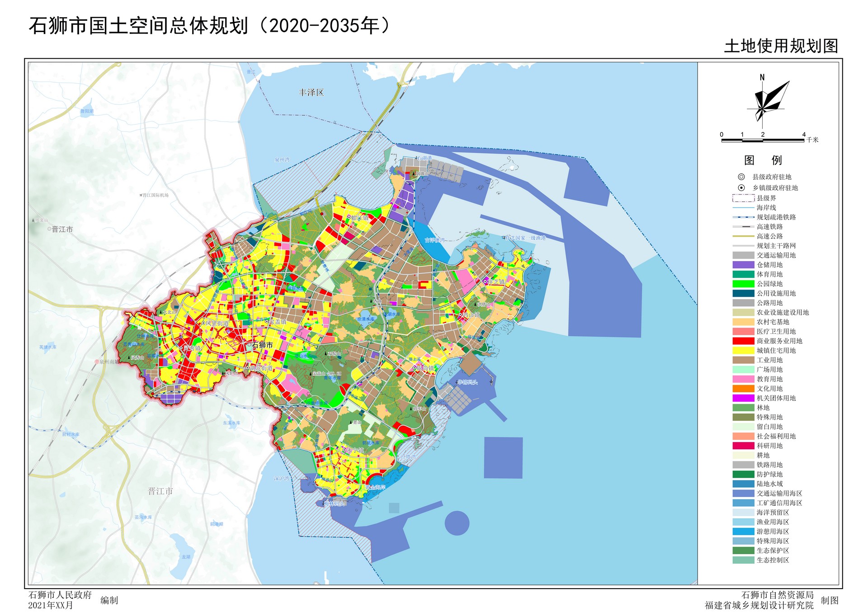Select the purple 仓储用地 legend swatch

point(743,265)
